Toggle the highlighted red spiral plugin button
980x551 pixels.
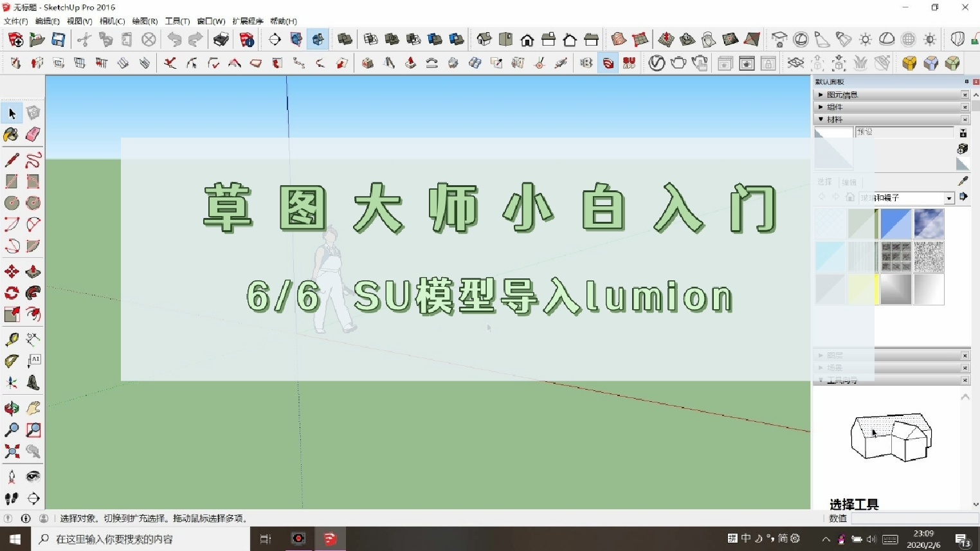(x=608, y=63)
